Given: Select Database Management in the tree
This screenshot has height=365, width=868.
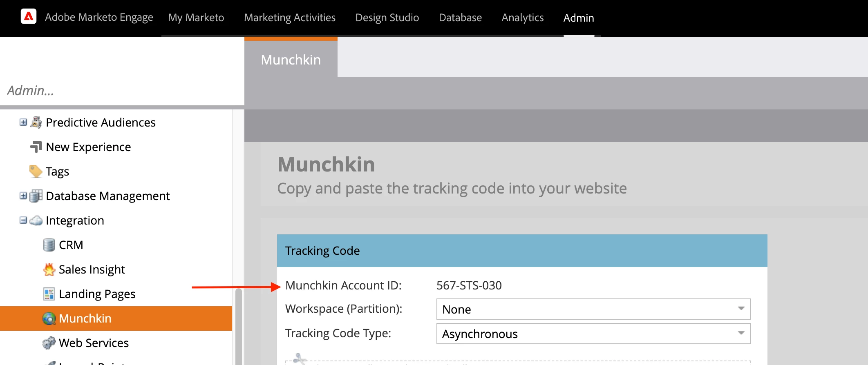Looking at the screenshot, I should click(x=107, y=196).
